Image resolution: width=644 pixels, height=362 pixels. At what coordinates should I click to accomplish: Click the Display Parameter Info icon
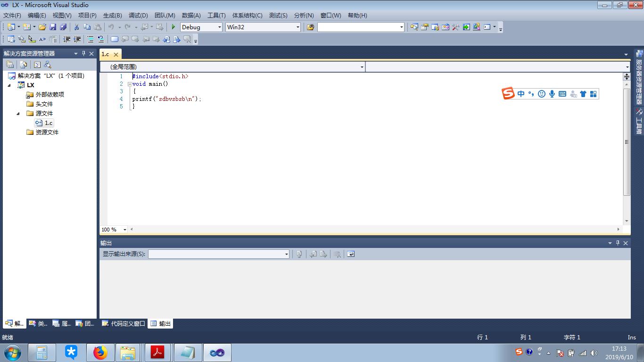(x=21, y=39)
